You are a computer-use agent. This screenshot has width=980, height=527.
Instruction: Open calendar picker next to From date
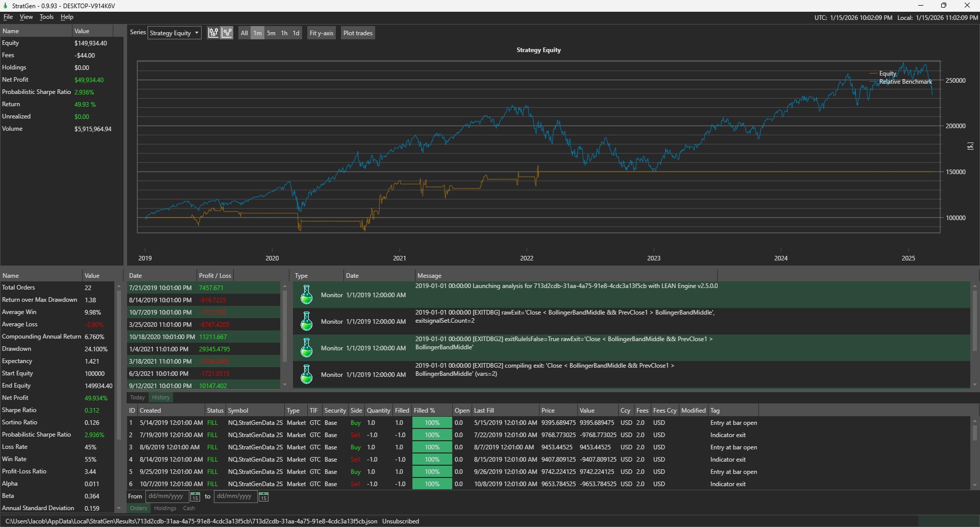[195, 497]
